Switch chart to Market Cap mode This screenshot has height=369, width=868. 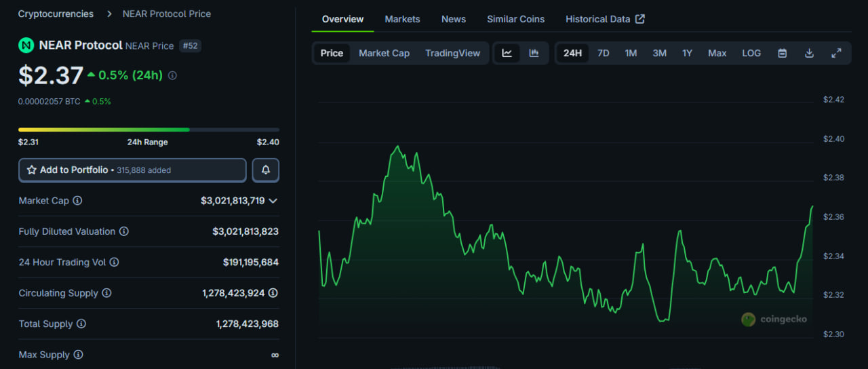point(384,53)
